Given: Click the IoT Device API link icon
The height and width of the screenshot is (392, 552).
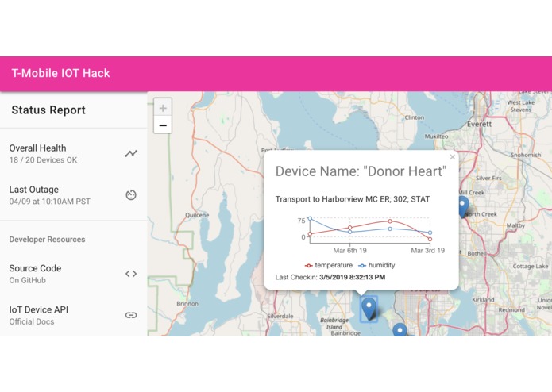Looking at the screenshot, I should pyautogui.click(x=131, y=315).
